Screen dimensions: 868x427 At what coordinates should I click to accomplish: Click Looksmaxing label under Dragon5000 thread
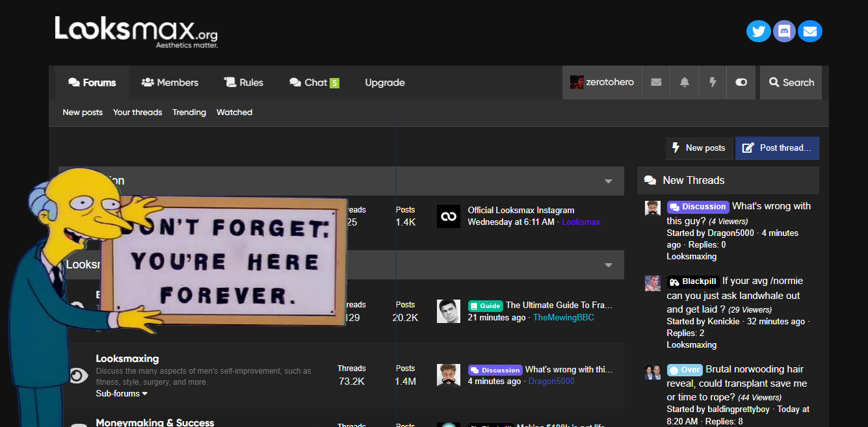click(691, 257)
